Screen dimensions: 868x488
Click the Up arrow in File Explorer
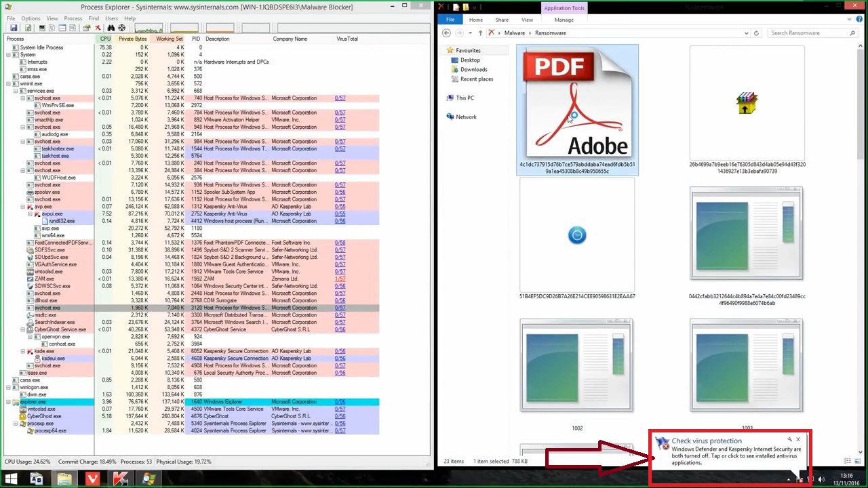480,33
